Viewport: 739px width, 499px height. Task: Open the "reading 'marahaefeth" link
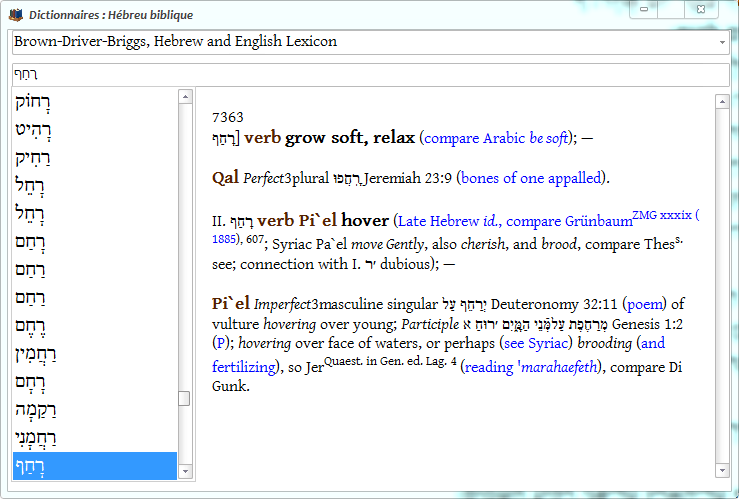pos(531,367)
